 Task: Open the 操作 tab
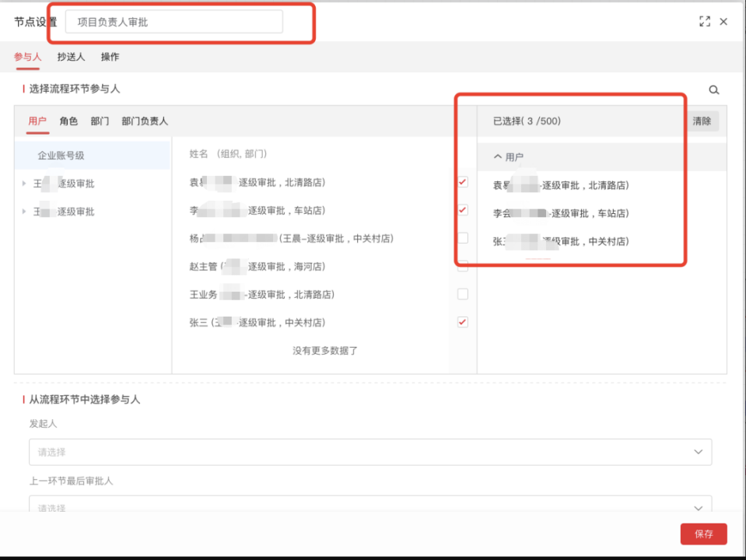point(110,57)
